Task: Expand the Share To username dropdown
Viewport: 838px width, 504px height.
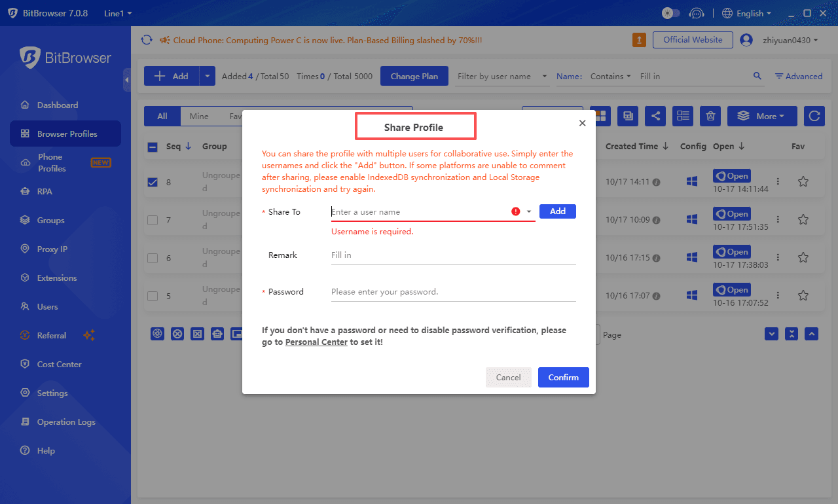Action: tap(529, 212)
